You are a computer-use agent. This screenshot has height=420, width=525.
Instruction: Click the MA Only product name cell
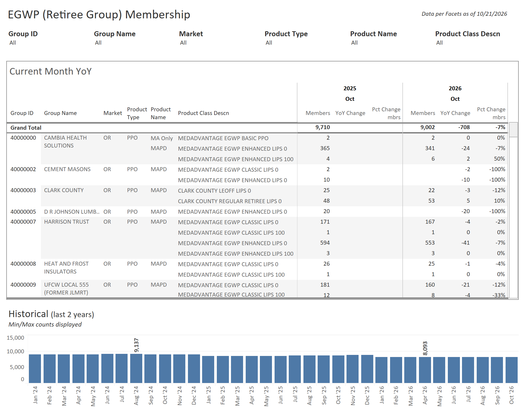click(x=162, y=138)
